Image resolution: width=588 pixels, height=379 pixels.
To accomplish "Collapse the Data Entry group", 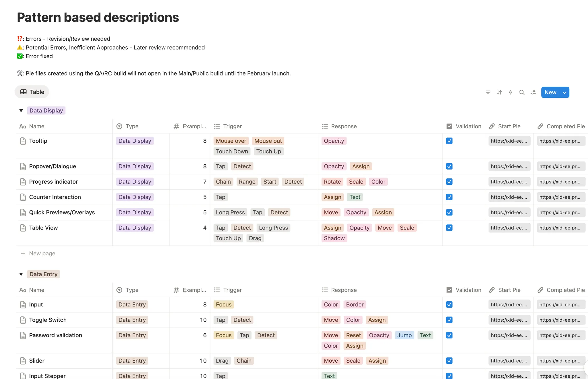I will 21,274.
